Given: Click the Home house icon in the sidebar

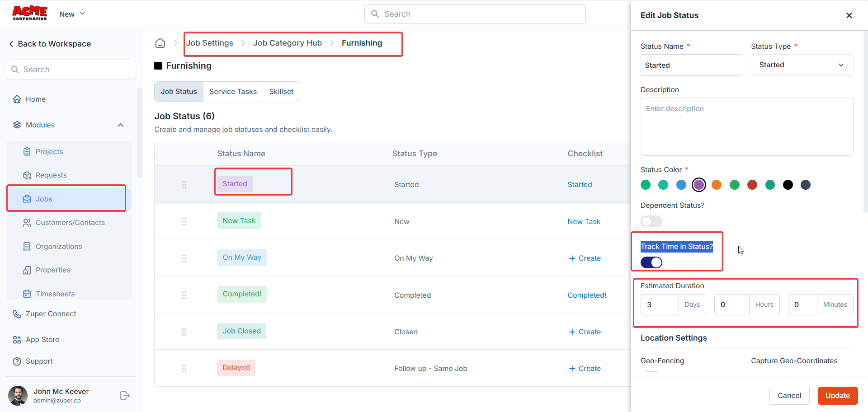Looking at the screenshot, I should 17,99.
